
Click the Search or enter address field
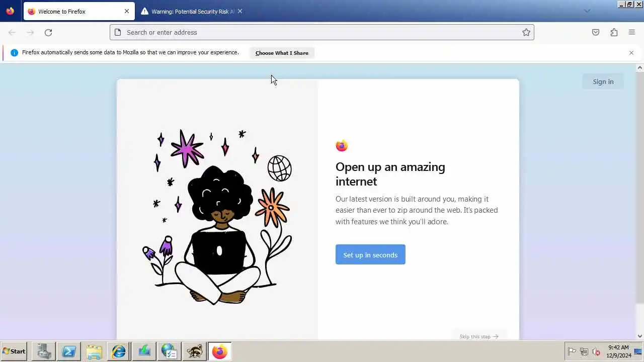[322, 32]
